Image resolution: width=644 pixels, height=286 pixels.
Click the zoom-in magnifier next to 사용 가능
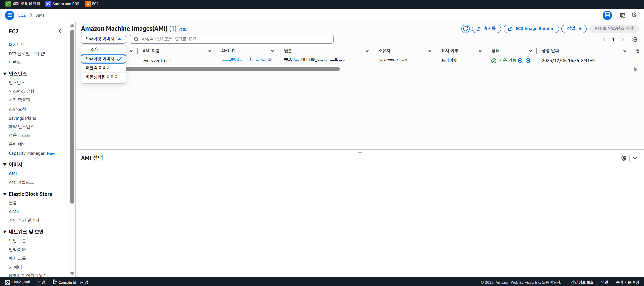point(520,61)
